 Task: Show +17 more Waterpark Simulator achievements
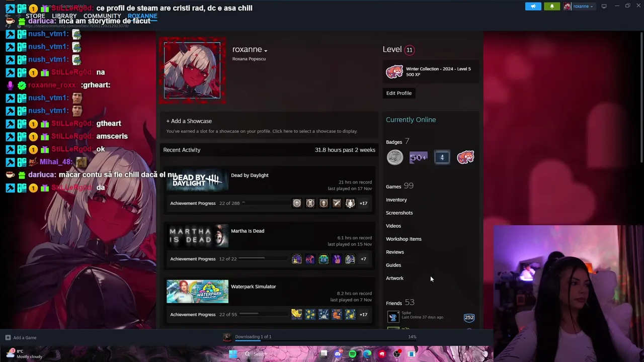(363, 315)
